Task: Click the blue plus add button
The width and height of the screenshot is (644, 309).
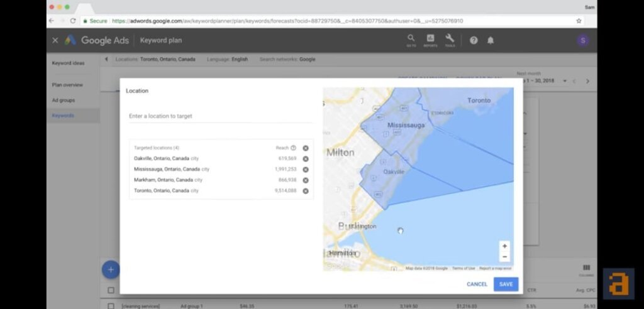Action: pos(111,269)
